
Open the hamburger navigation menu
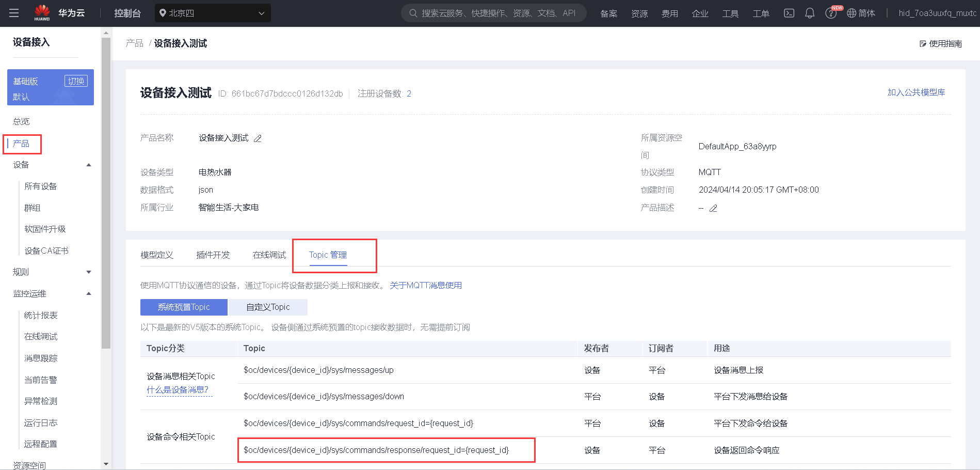(14, 13)
